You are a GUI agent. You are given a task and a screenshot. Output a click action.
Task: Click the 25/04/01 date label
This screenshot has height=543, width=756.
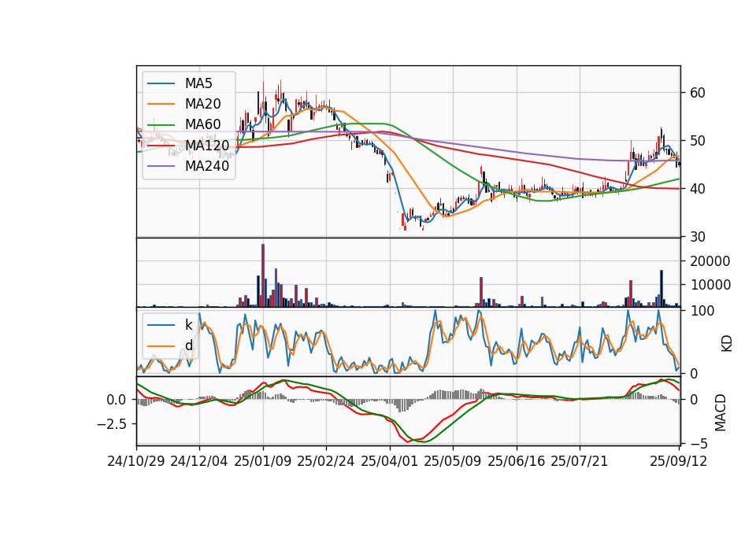point(390,461)
